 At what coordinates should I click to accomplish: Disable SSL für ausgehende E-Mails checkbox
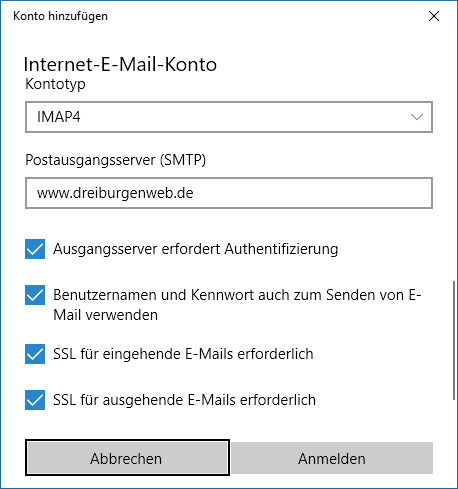click(x=35, y=400)
